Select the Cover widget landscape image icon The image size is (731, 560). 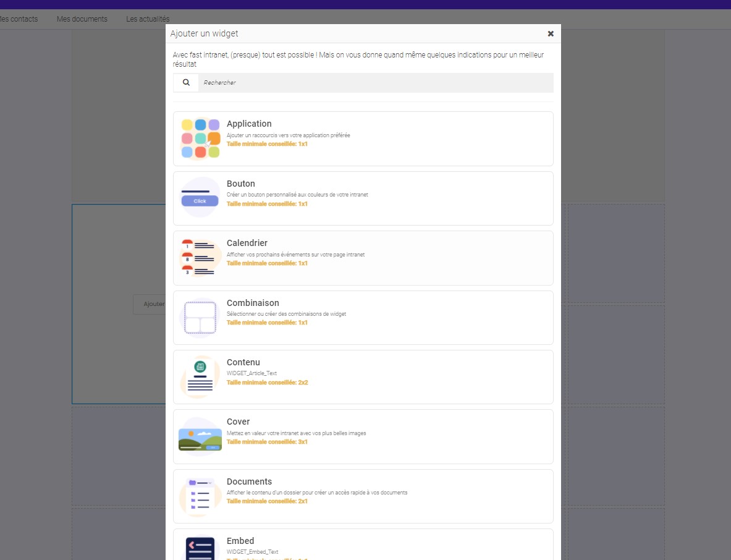click(x=200, y=437)
